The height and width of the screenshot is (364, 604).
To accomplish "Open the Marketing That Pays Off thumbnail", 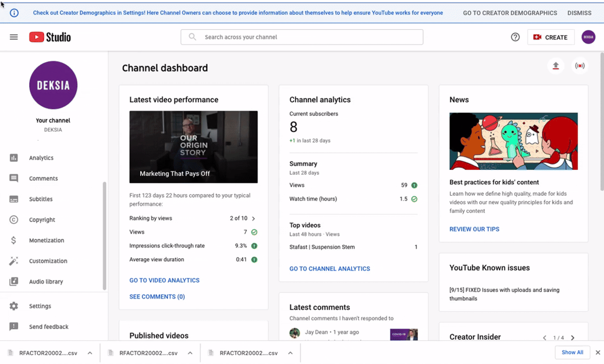I will tap(193, 147).
